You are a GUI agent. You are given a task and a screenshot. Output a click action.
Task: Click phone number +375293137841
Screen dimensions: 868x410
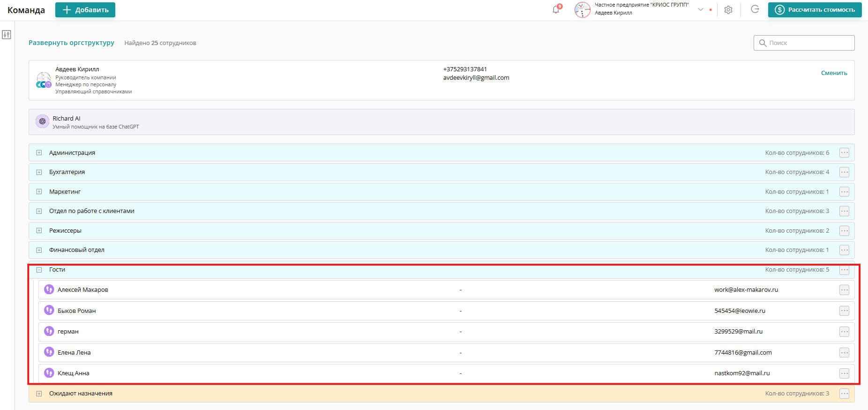(465, 69)
